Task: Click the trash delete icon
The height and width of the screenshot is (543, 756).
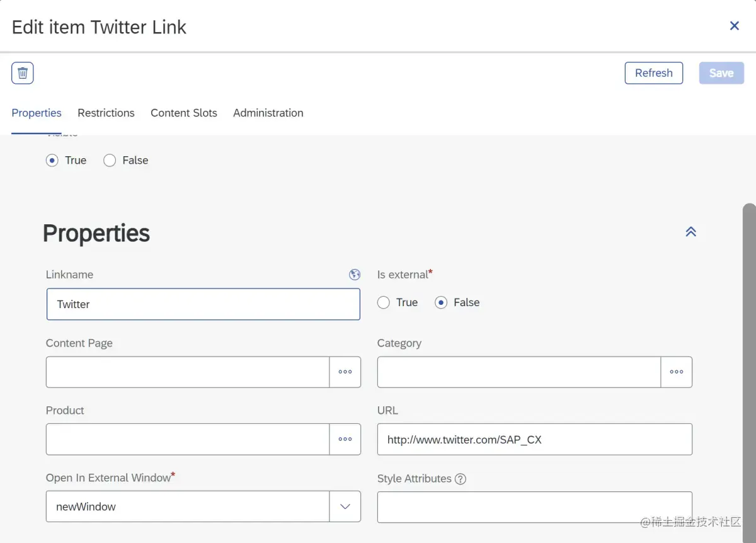Action: point(23,73)
